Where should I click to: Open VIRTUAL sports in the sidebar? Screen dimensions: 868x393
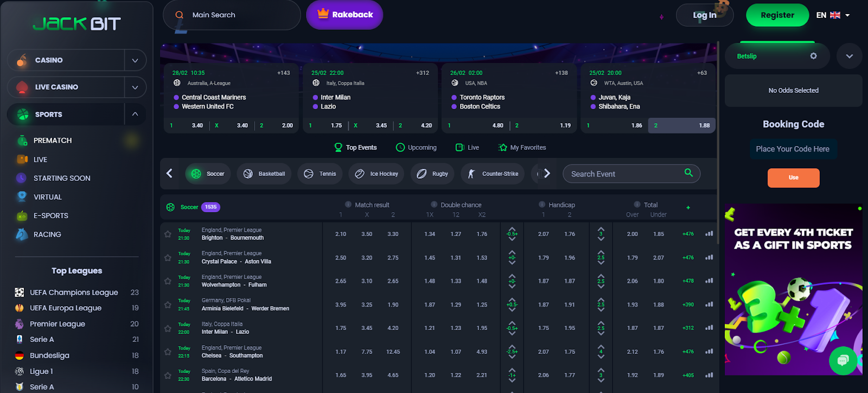(x=47, y=197)
